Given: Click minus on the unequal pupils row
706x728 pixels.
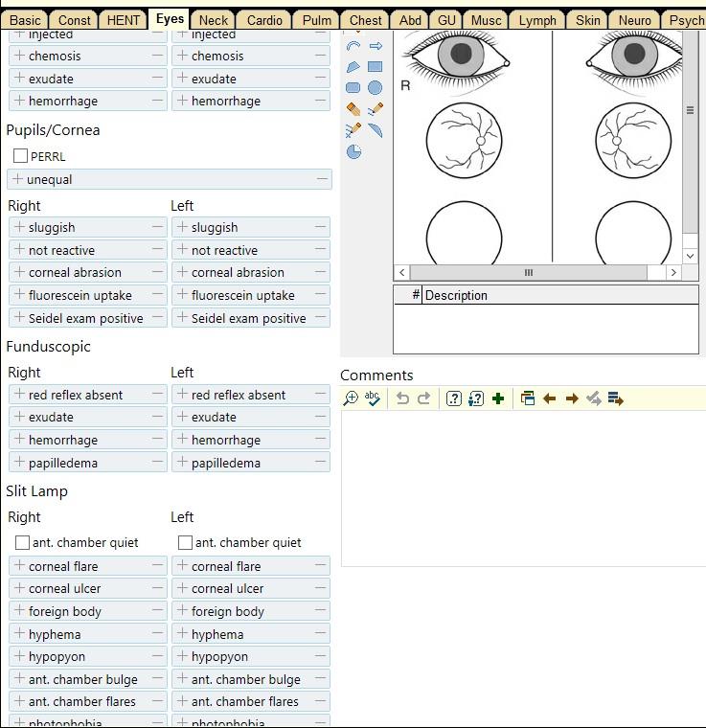Looking at the screenshot, I should pos(322,179).
